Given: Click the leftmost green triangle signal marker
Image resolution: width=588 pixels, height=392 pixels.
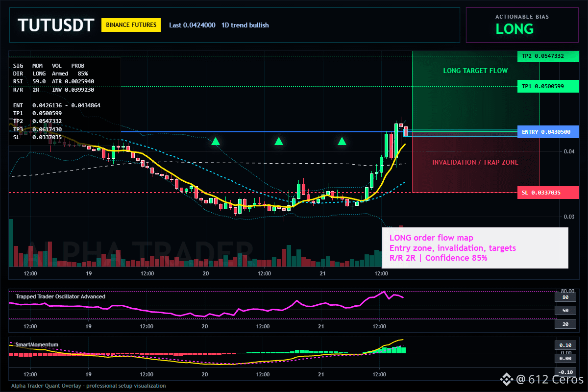Looking at the screenshot, I should click(x=216, y=142).
